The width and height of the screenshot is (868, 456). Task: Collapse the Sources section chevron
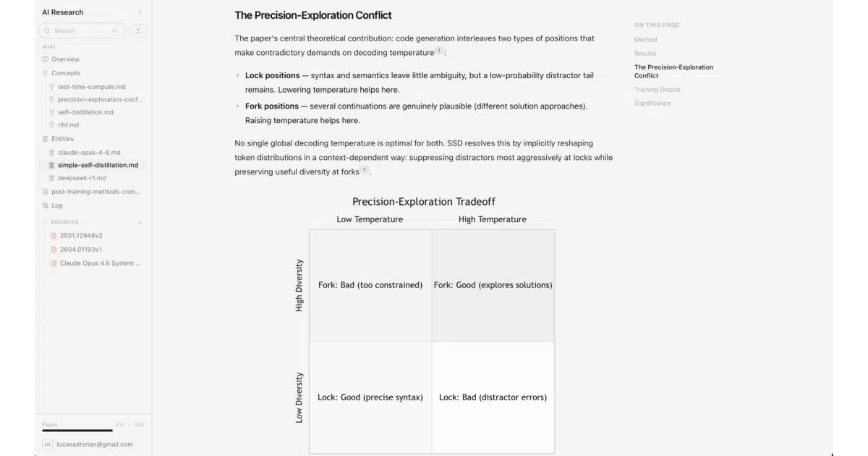coord(45,222)
